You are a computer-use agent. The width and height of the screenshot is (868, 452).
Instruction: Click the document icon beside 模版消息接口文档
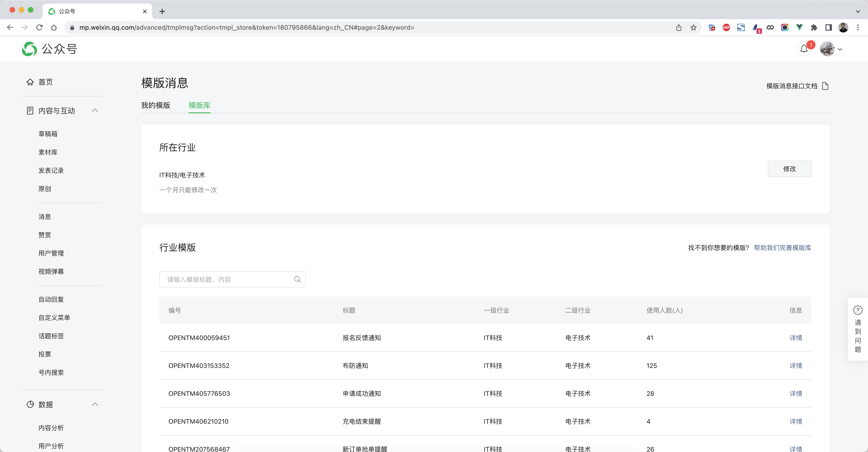tap(825, 86)
